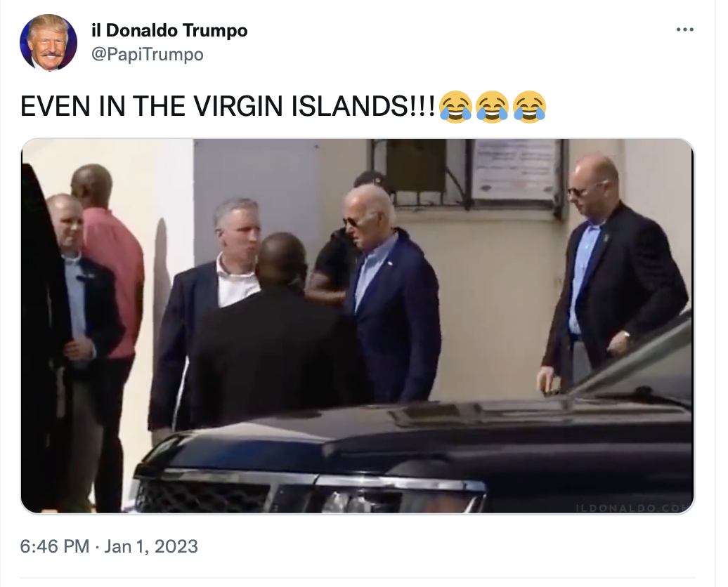Click the divider line below the timestamp

[x=358, y=578]
